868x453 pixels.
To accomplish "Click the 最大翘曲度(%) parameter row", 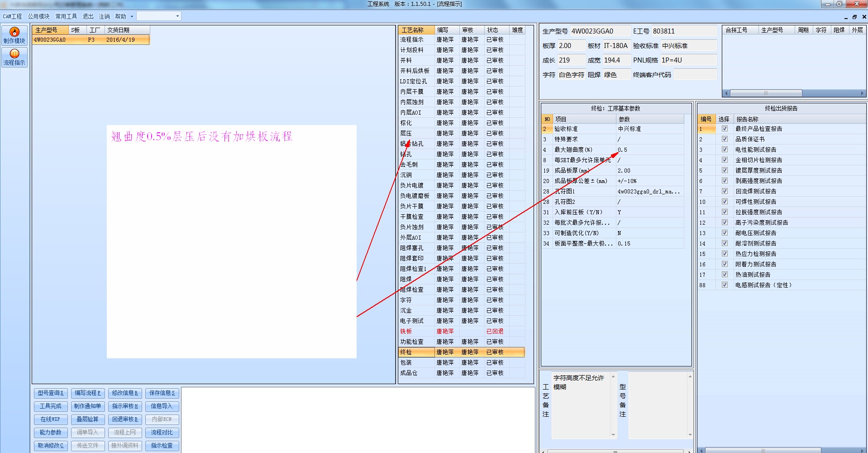I will [613, 149].
